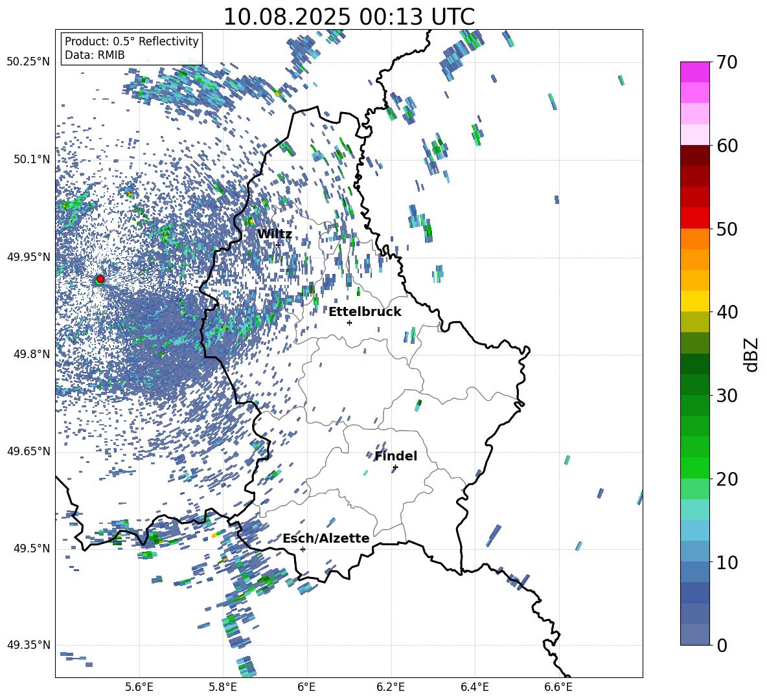
Task: Click the Esch/Alzette city label
Action: pyautogui.click(x=326, y=538)
